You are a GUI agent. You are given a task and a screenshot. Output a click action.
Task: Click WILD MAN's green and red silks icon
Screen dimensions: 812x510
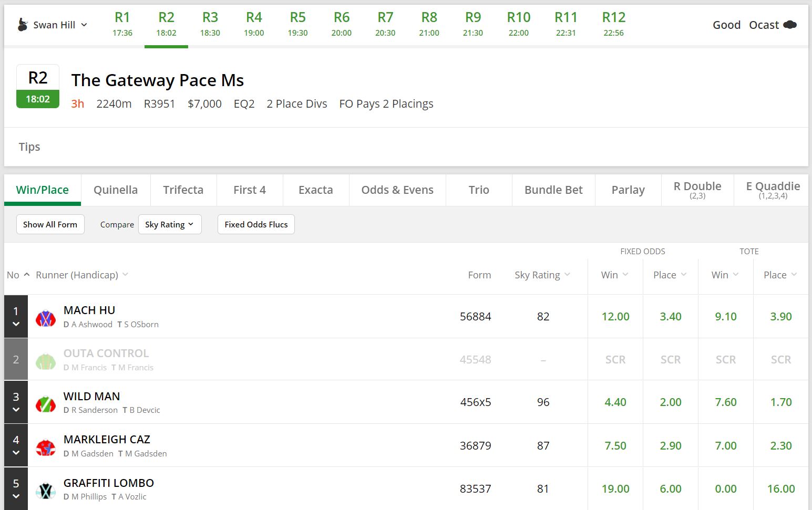click(46, 403)
